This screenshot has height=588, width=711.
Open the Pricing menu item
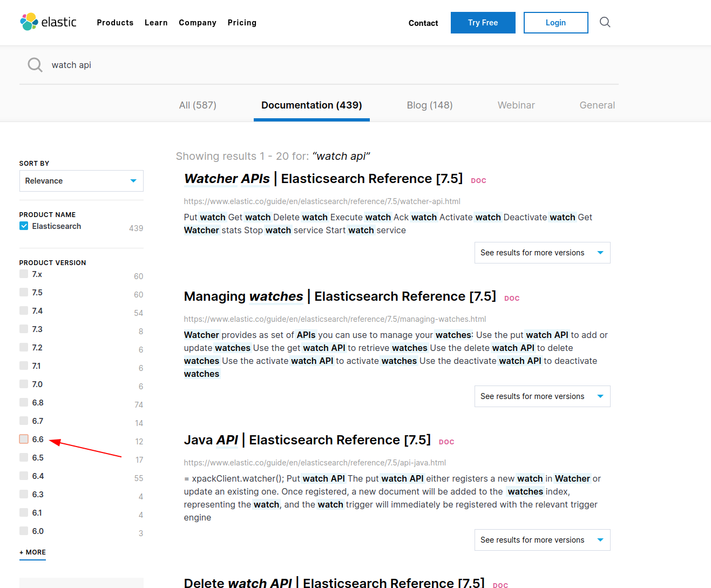(x=242, y=23)
